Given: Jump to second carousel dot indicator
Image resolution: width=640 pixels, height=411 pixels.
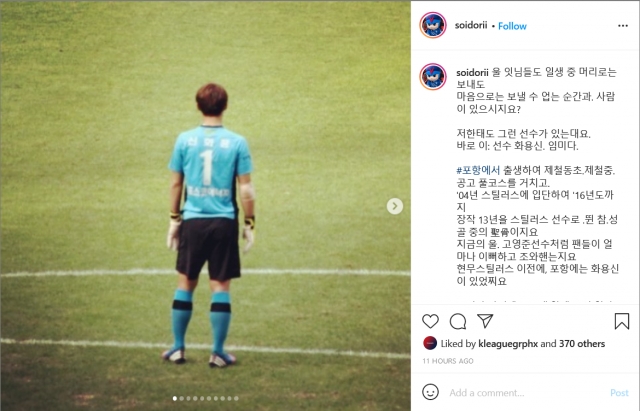Looking at the screenshot, I should click(182, 398).
